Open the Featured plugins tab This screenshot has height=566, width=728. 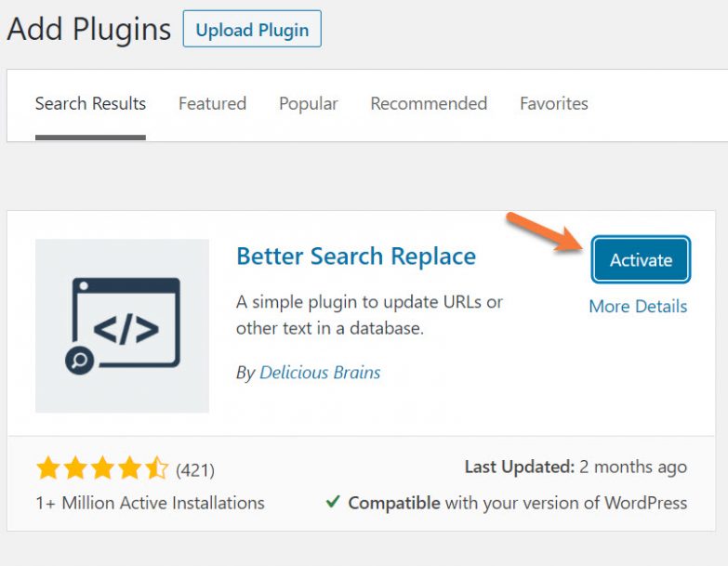[212, 103]
